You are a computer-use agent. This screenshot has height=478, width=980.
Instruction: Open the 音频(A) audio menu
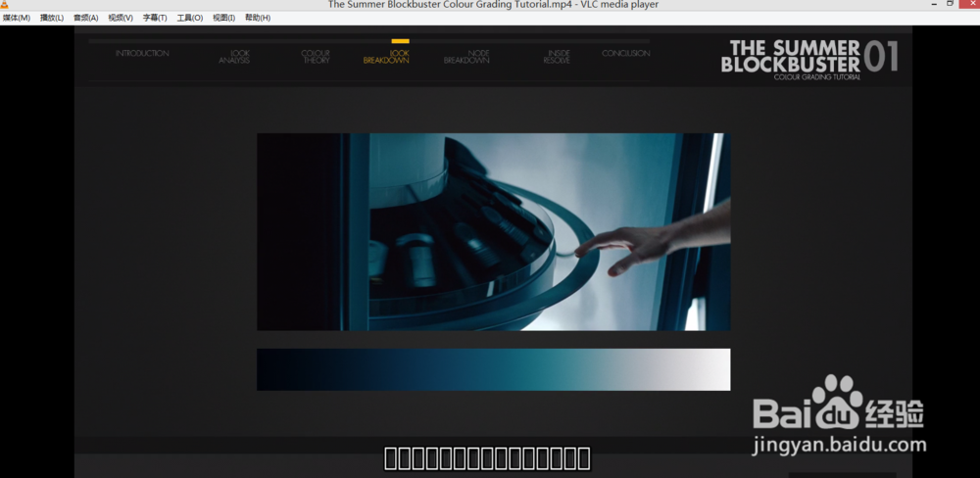(x=85, y=18)
